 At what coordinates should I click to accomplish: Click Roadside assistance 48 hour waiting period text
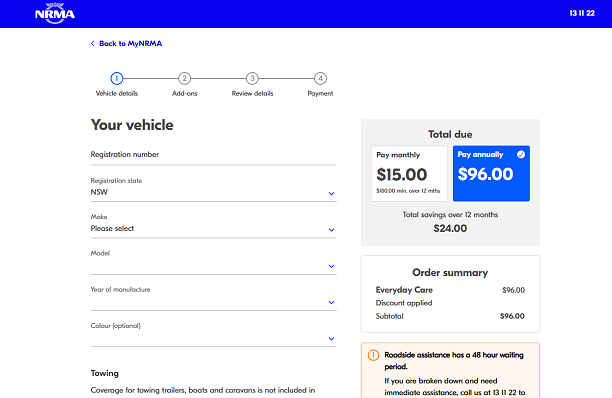(454, 361)
